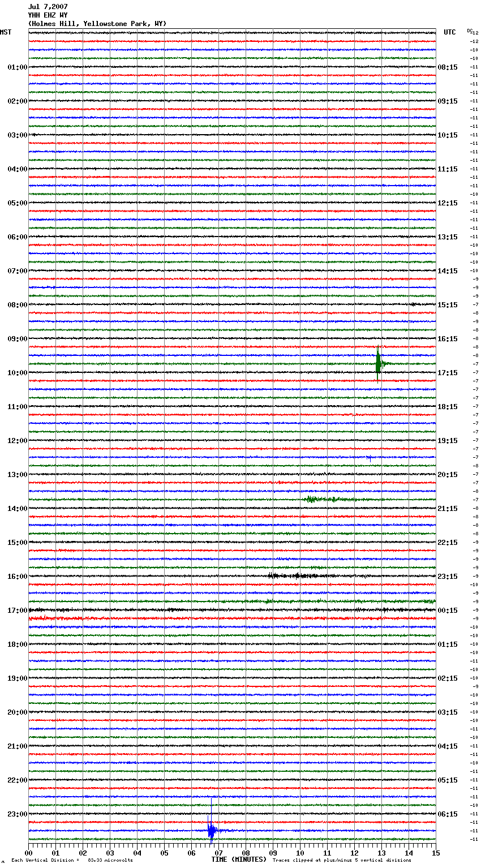Click the 15:15 UTC time label
481x868 pixels.
[448, 305]
